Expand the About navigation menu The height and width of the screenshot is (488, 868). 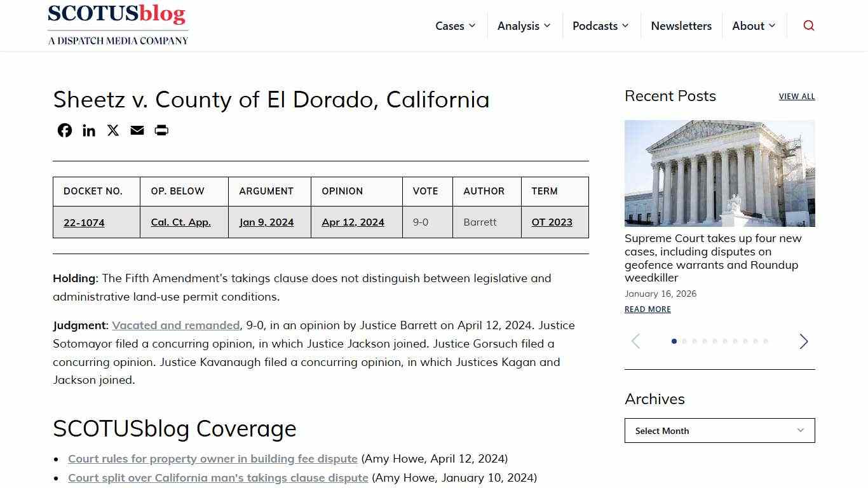point(754,25)
